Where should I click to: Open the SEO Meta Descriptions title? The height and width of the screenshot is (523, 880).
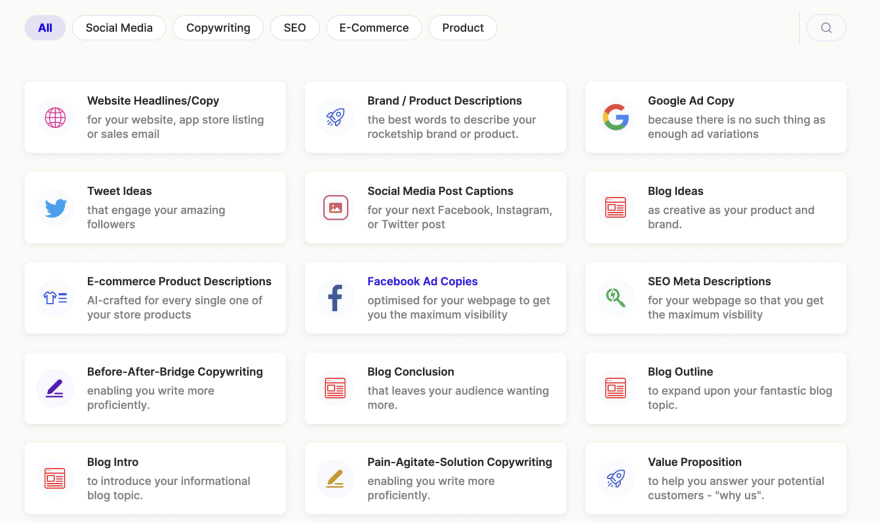[709, 282]
